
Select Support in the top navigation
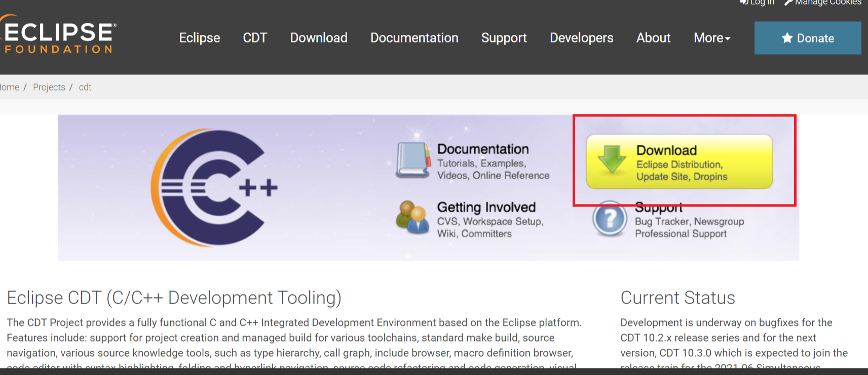tap(504, 38)
